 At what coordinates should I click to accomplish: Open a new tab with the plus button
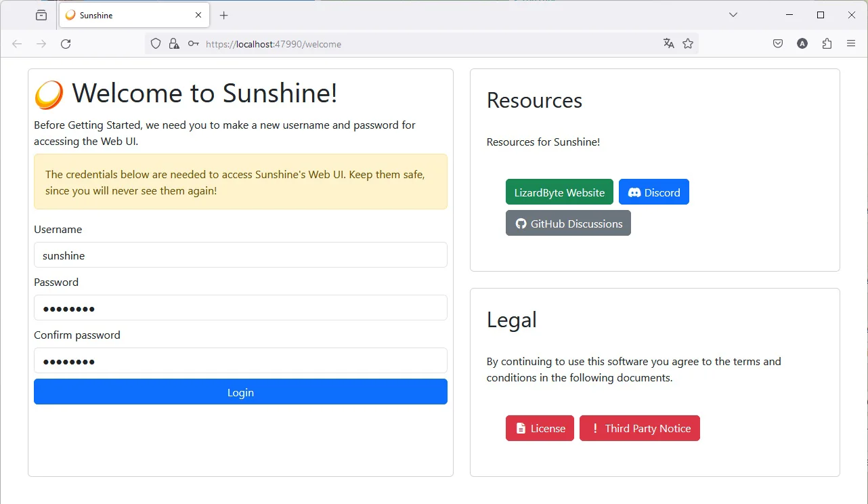click(x=224, y=15)
